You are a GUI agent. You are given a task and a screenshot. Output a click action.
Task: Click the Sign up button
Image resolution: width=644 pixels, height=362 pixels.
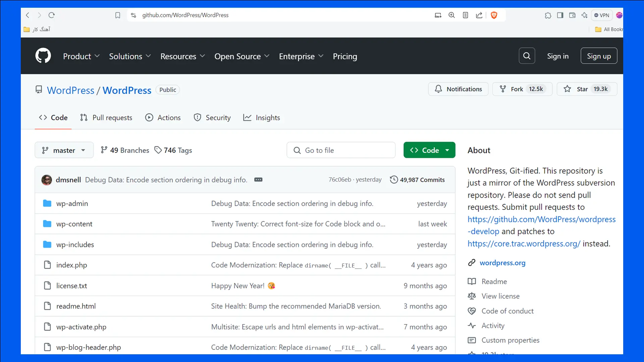[599, 56]
